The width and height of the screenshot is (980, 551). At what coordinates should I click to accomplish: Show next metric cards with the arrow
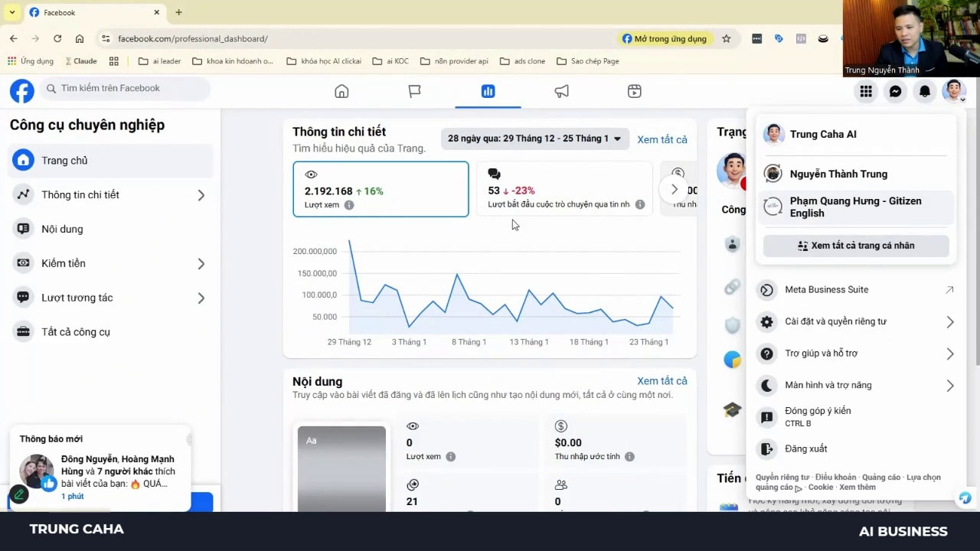tap(674, 189)
